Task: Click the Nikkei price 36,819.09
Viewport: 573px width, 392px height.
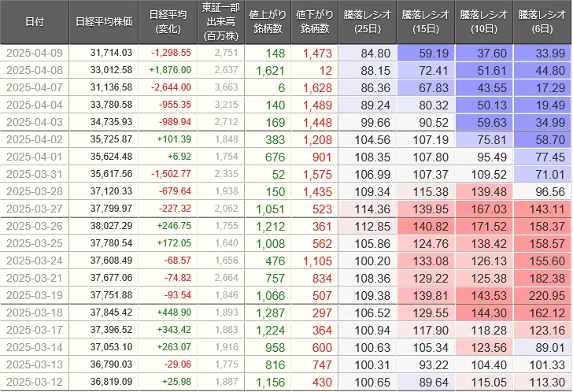Action: coord(111,382)
